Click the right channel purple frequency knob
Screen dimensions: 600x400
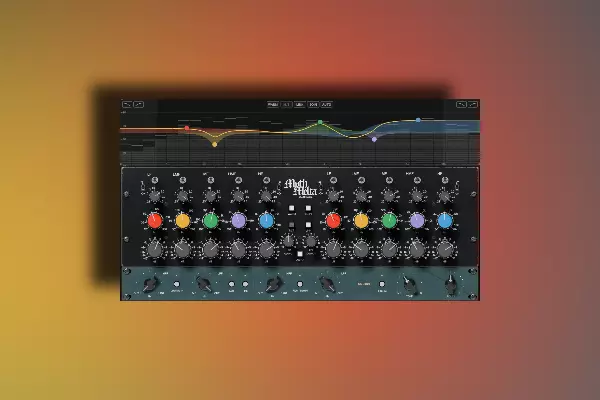[417, 221]
